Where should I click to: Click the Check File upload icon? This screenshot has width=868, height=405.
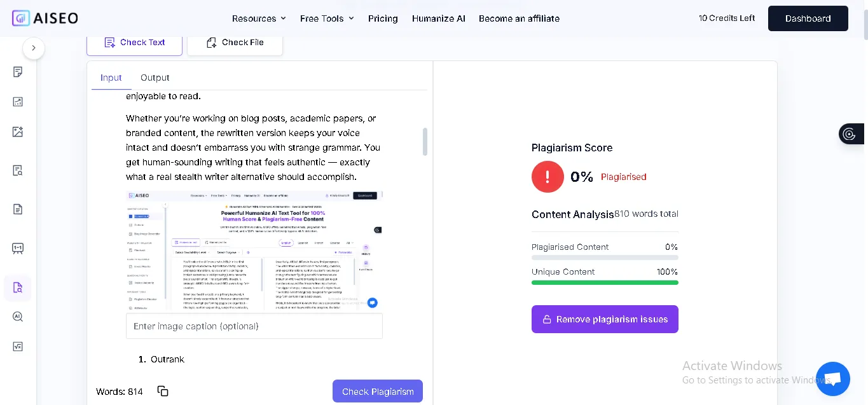212,43
